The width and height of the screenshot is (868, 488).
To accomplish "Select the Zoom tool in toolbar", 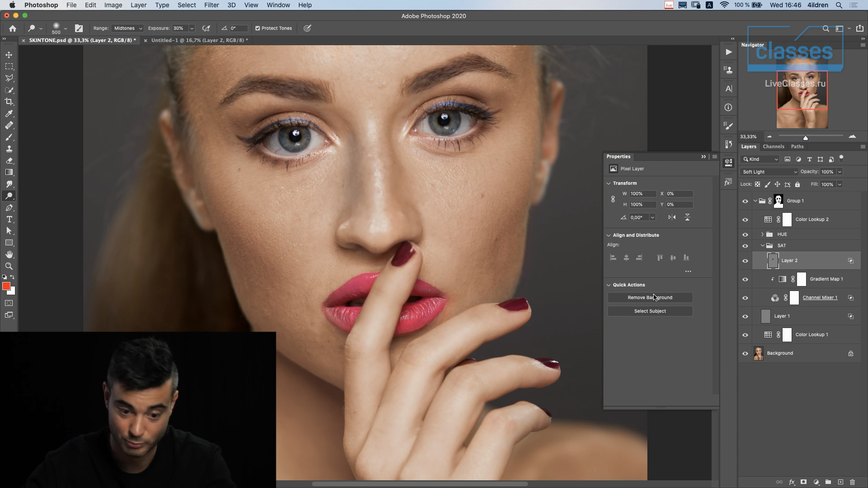I will (x=9, y=266).
